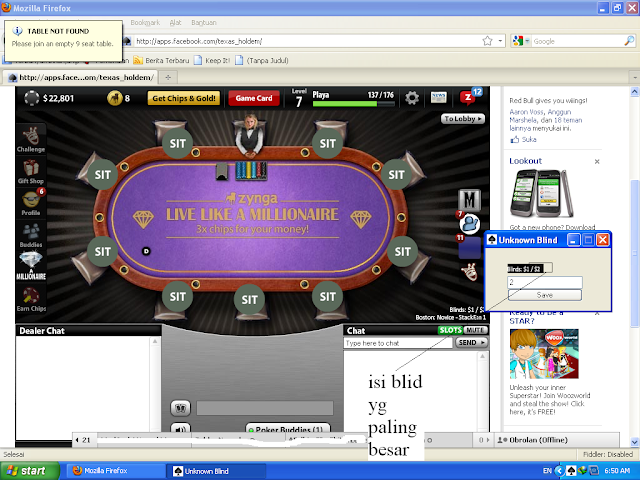This screenshot has height=480, width=640.
Task: Open the Profile icon in sidebar
Action: pos(31,203)
